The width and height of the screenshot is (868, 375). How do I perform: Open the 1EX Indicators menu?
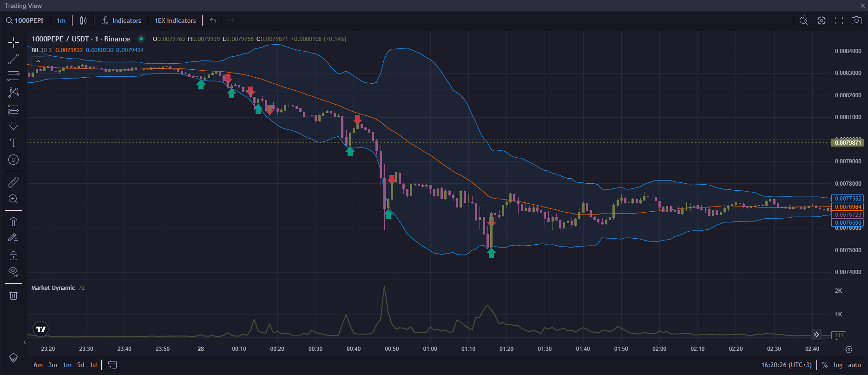coord(175,20)
